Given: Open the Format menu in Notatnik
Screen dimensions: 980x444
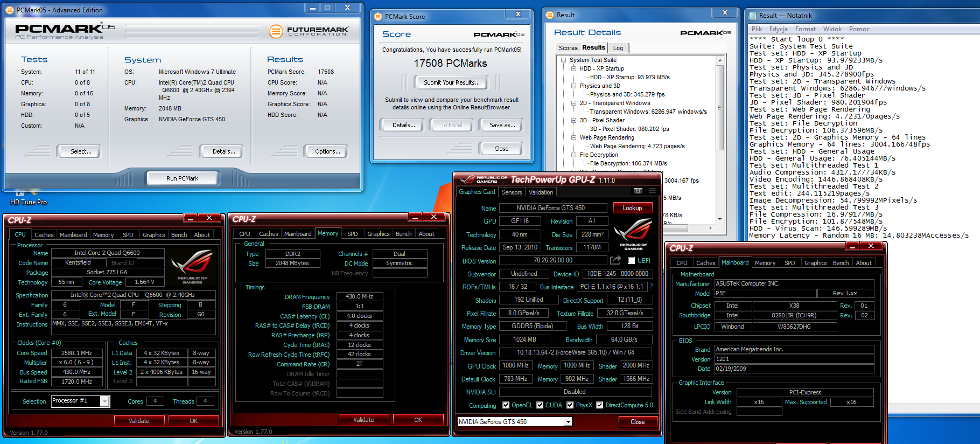Looking at the screenshot, I should pyautogui.click(x=805, y=29).
